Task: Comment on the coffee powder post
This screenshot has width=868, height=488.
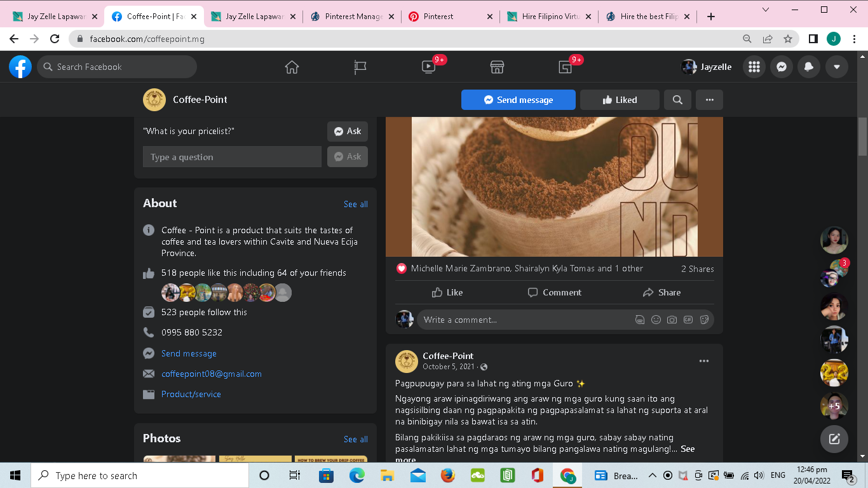Action: (x=555, y=292)
